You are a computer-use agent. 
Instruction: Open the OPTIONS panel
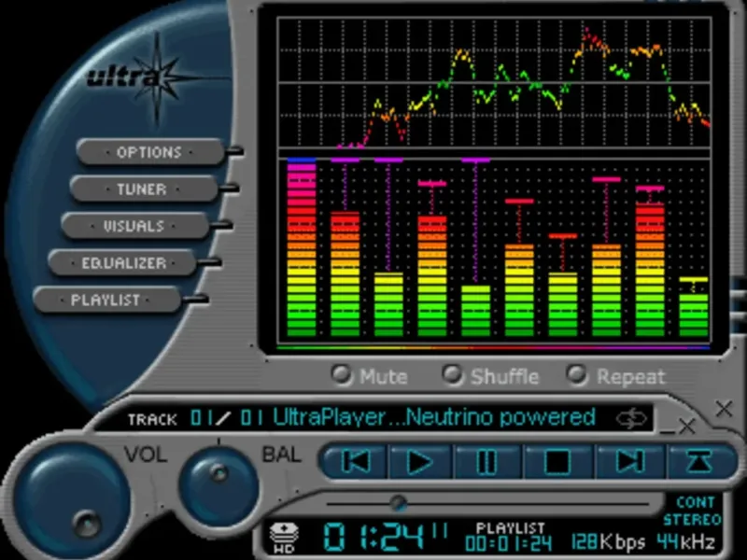149,152
